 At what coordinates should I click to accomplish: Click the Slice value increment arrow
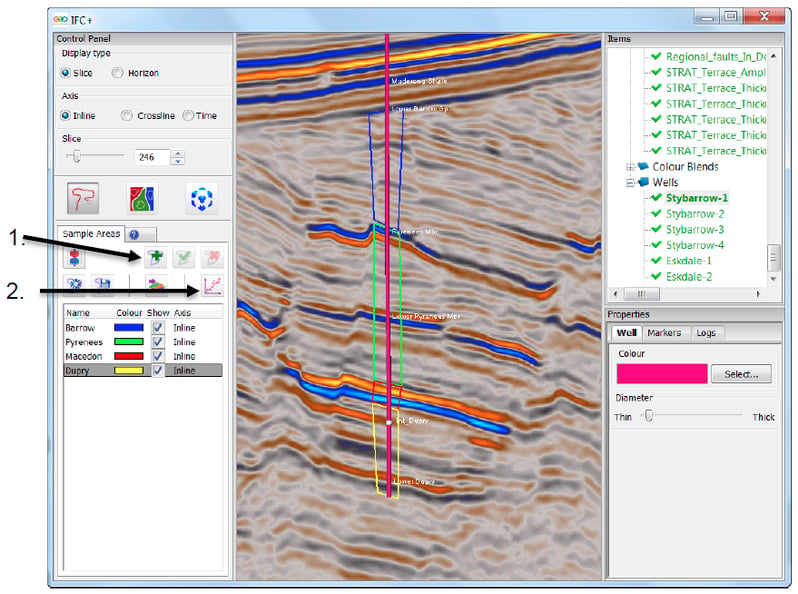[178, 153]
